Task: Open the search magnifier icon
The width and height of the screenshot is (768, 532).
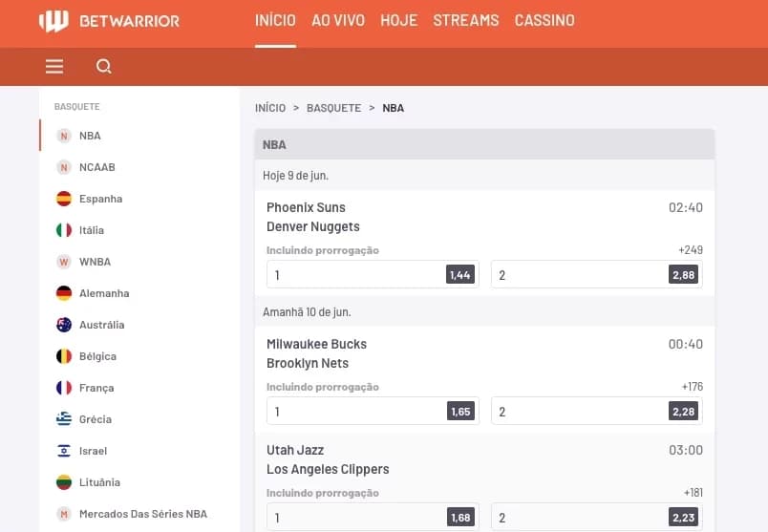Action: click(103, 66)
